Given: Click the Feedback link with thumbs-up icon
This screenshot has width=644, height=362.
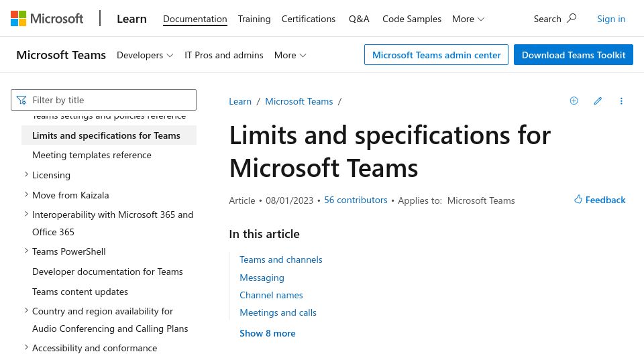Looking at the screenshot, I should click(600, 200).
